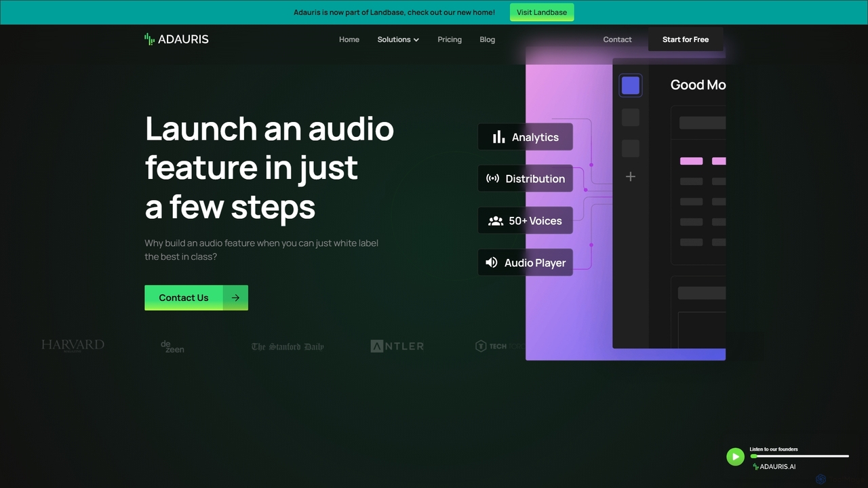
Task: Click the Visit Landbase button
Action: point(542,12)
